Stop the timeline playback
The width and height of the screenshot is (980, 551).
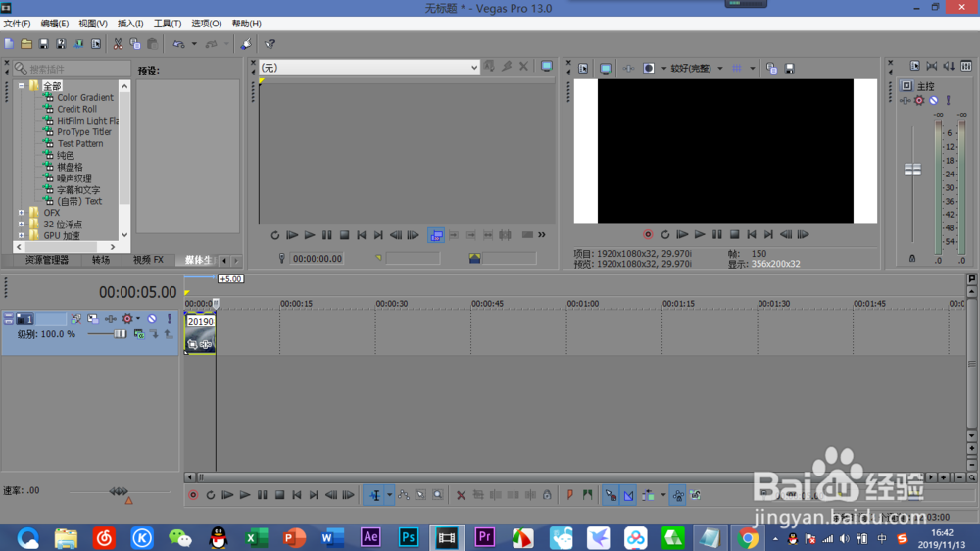click(279, 495)
